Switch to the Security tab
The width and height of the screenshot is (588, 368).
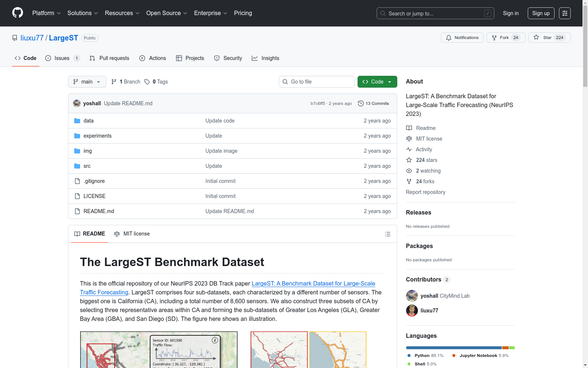click(228, 58)
